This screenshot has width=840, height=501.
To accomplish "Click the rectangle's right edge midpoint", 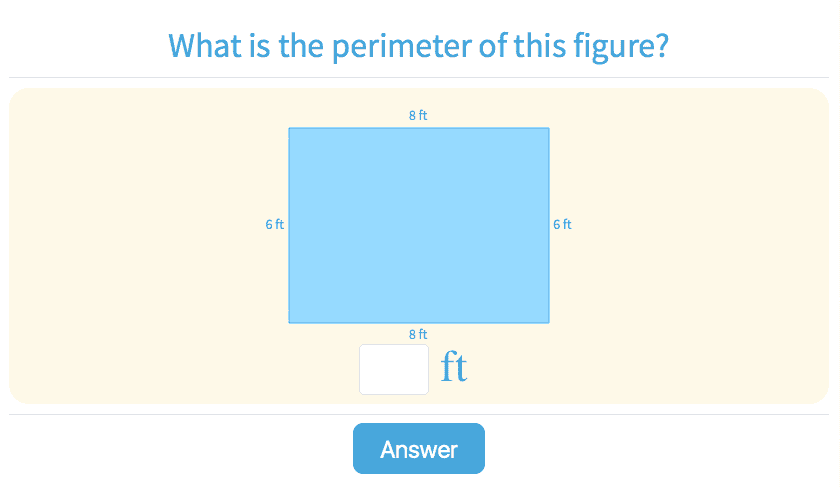I will pos(548,225).
